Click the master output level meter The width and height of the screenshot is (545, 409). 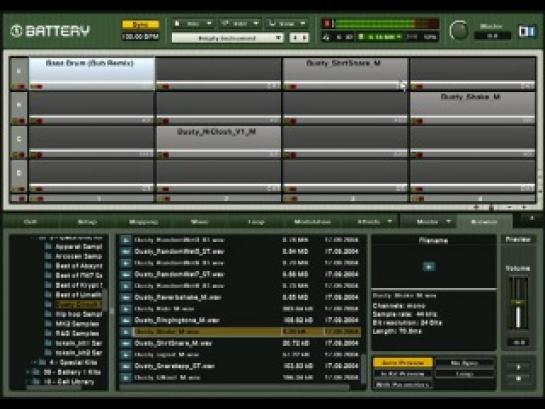[386, 24]
